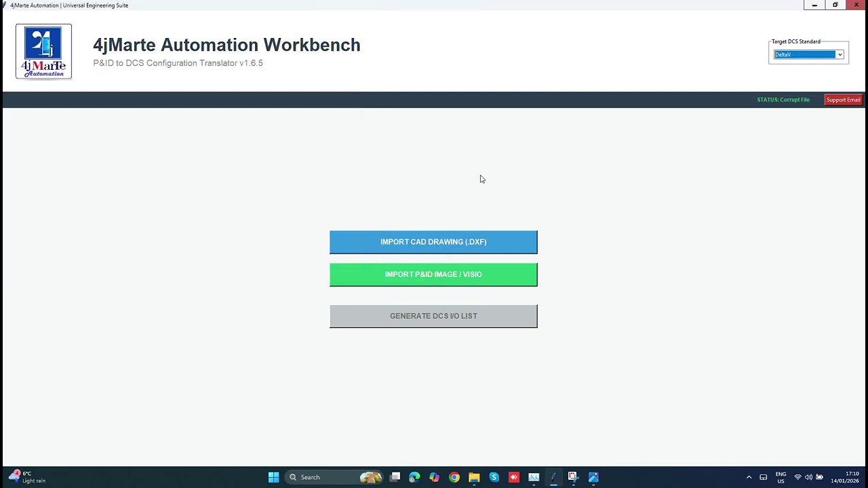This screenshot has height=488, width=868.
Task: Click Import P&ID Image / Visio button
Action: point(433,274)
